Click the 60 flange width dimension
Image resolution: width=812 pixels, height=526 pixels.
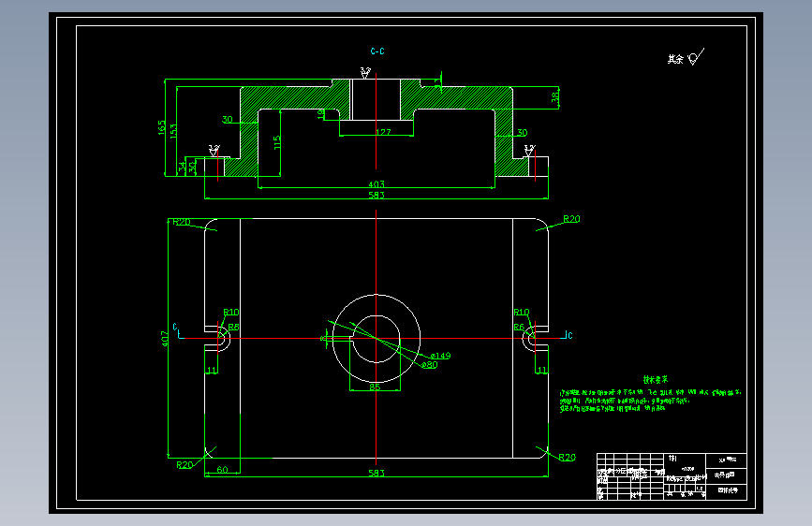coord(222,470)
